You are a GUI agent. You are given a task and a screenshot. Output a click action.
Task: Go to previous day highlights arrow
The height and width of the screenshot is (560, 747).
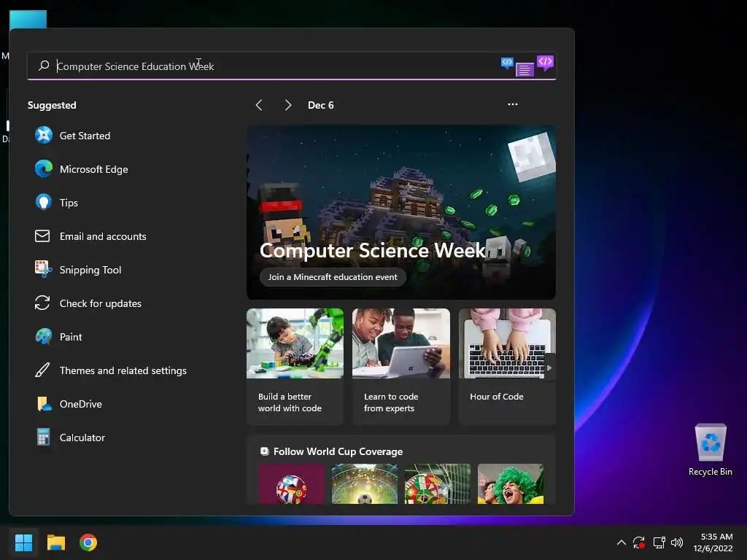(x=259, y=105)
